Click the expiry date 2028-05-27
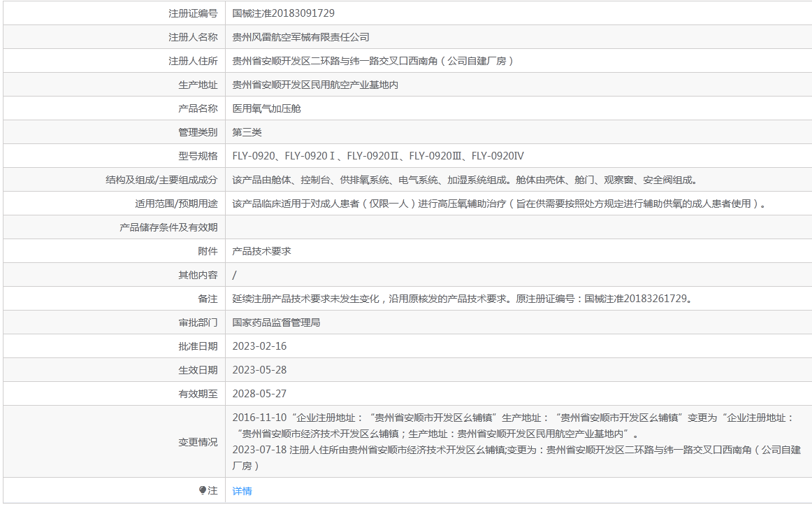This screenshot has width=812, height=512. click(x=259, y=394)
